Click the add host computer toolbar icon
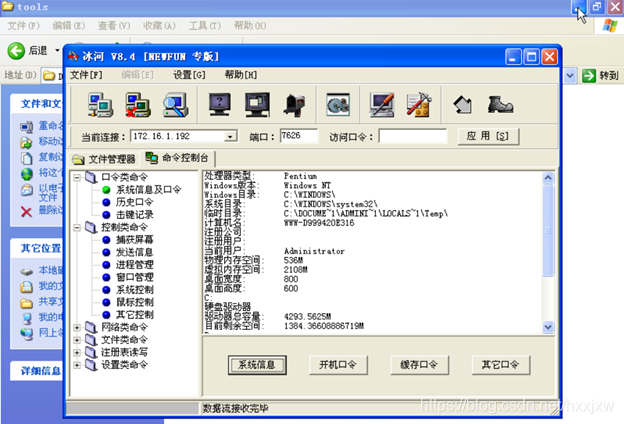Image resolution: width=624 pixels, height=424 pixels. [x=100, y=105]
